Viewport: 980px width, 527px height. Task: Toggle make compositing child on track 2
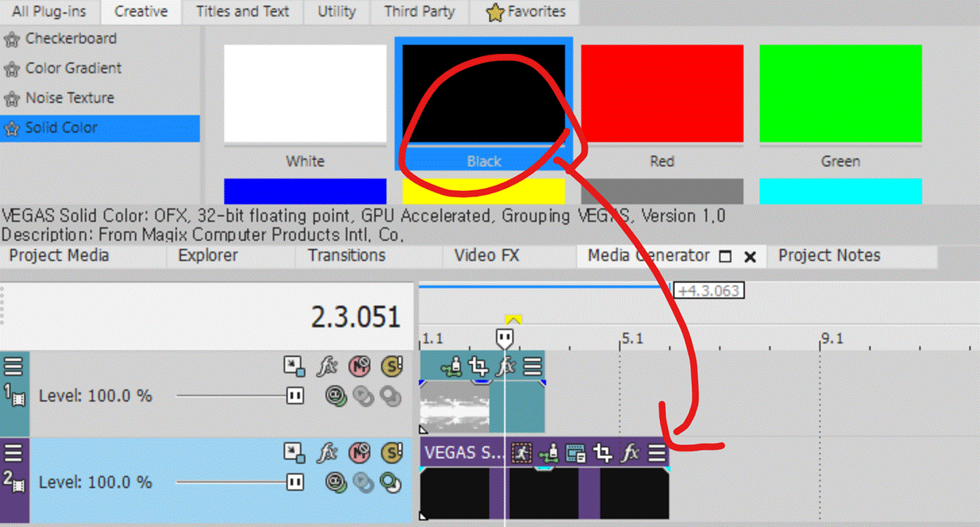390,483
